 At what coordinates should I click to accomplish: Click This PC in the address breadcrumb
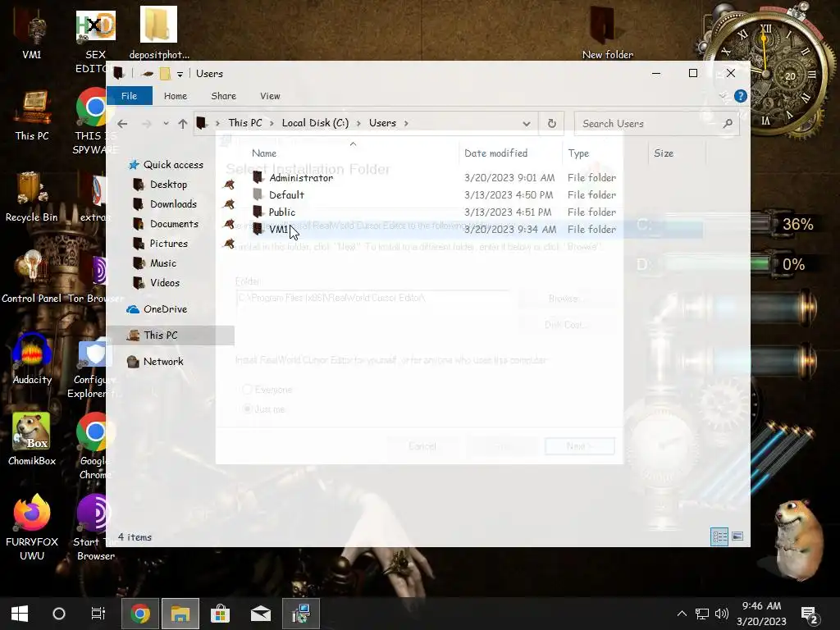245,123
